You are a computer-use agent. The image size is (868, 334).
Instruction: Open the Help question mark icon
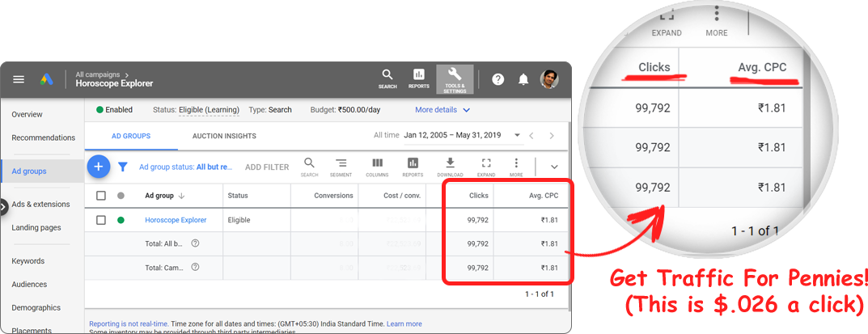pos(498,79)
